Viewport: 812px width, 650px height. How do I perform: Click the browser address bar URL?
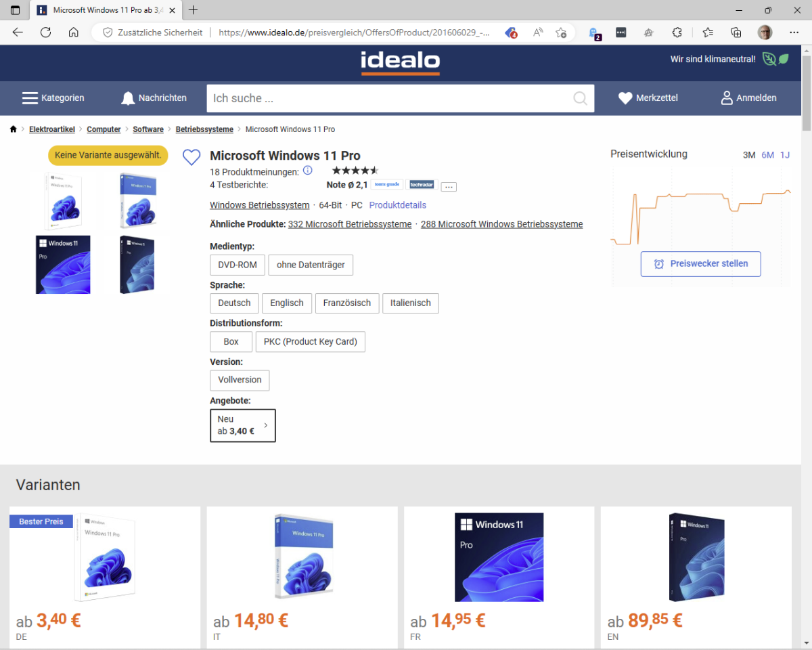pyautogui.click(x=354, y=32)
